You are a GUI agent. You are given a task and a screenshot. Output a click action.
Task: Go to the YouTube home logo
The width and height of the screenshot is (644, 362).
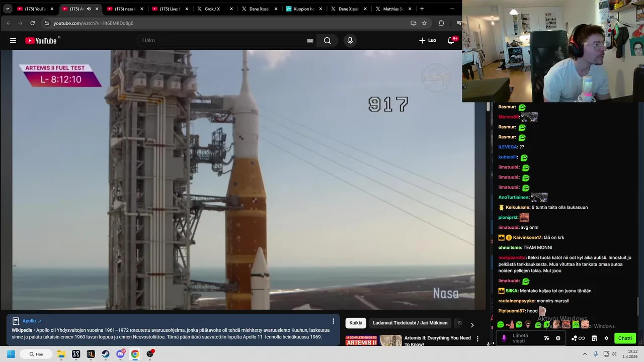41,41
